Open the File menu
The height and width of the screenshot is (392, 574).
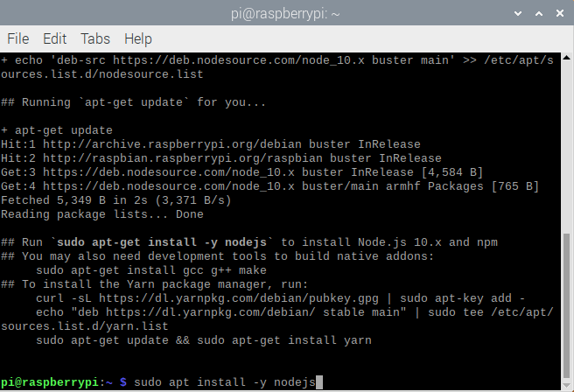pos(17,38)
